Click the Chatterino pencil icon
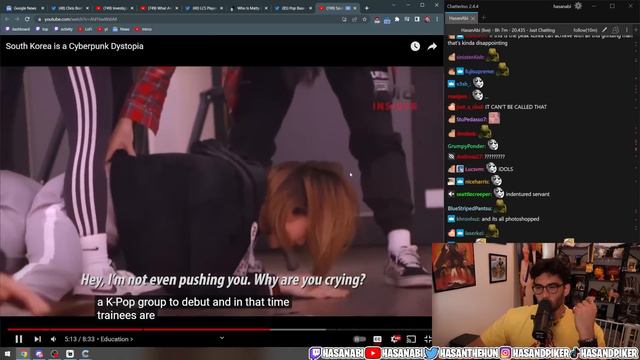Viewport: 640px width, 360px height. click(604, 30)
